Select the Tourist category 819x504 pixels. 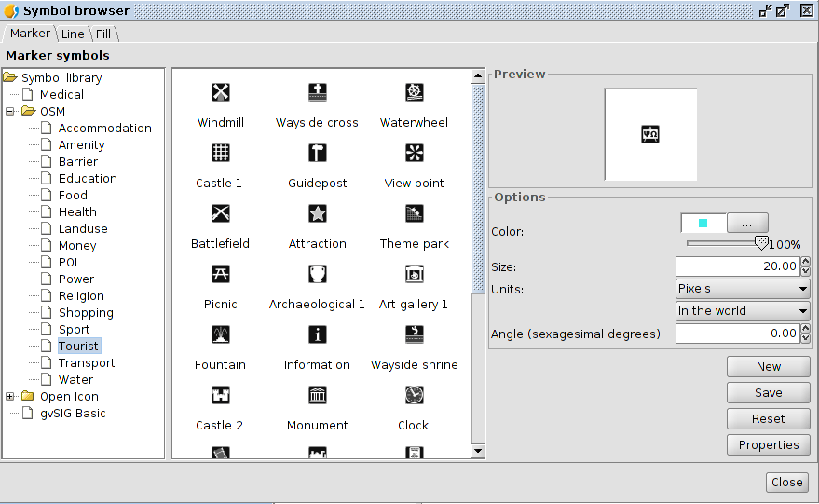[x=78, y=346]
